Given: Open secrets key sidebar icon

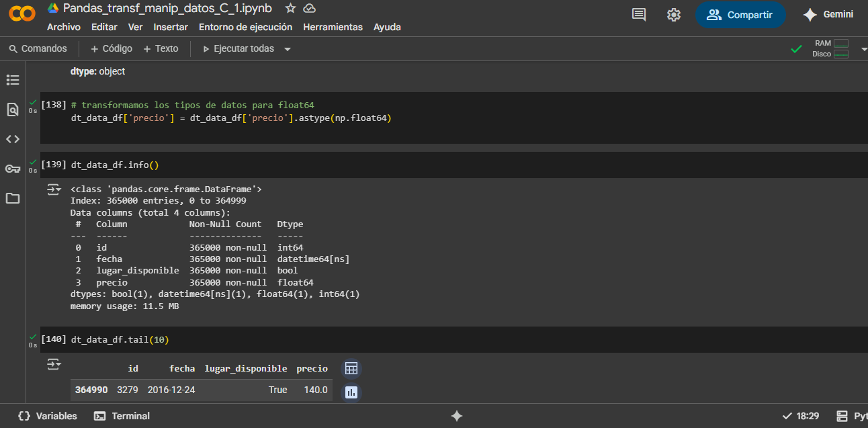Looking at the screenshot, I should coord(13,169).
